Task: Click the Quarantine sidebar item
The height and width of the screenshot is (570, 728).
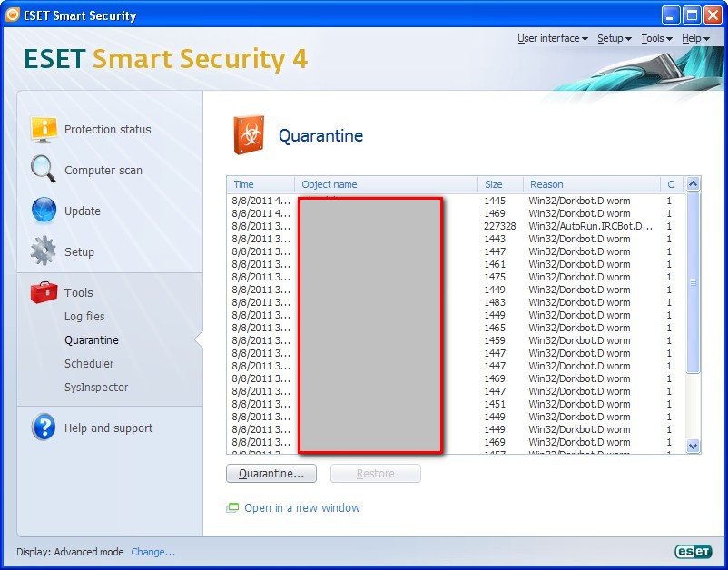Action: coord(91,339)
